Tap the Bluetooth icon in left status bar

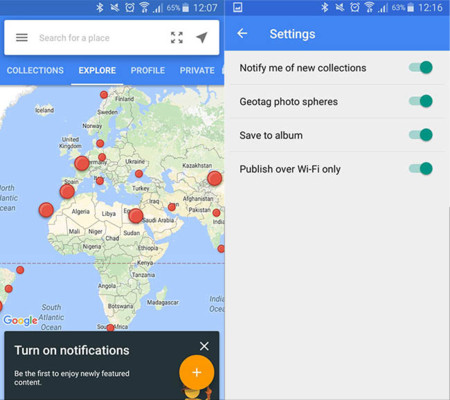(x=100, y=7)
